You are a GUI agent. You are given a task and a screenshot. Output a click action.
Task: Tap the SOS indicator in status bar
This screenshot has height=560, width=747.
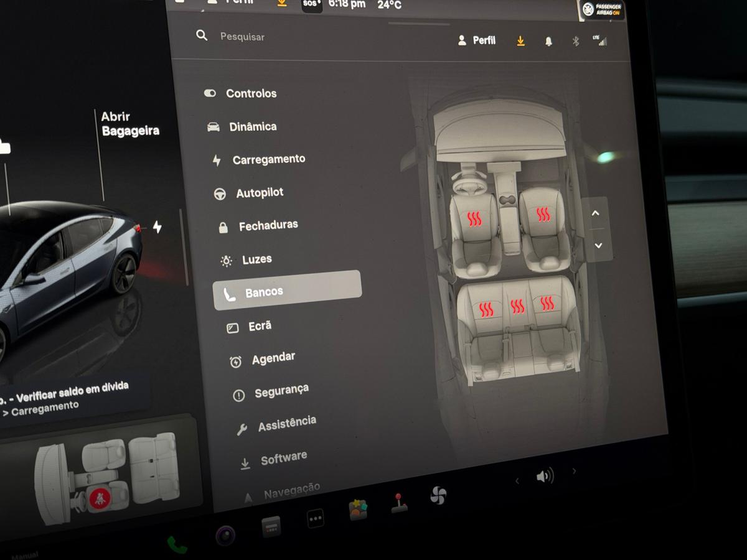[x=312, y=4]
